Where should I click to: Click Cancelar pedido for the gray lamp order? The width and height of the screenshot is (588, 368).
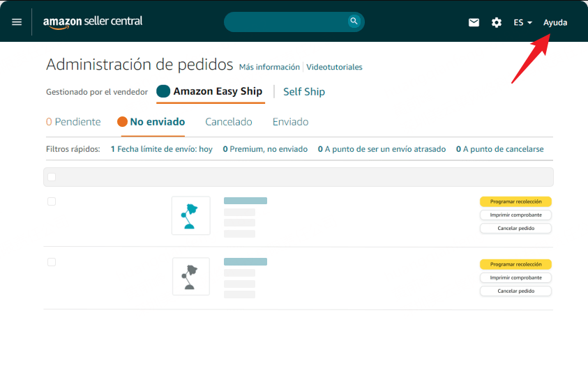click(x=515, y=291)
